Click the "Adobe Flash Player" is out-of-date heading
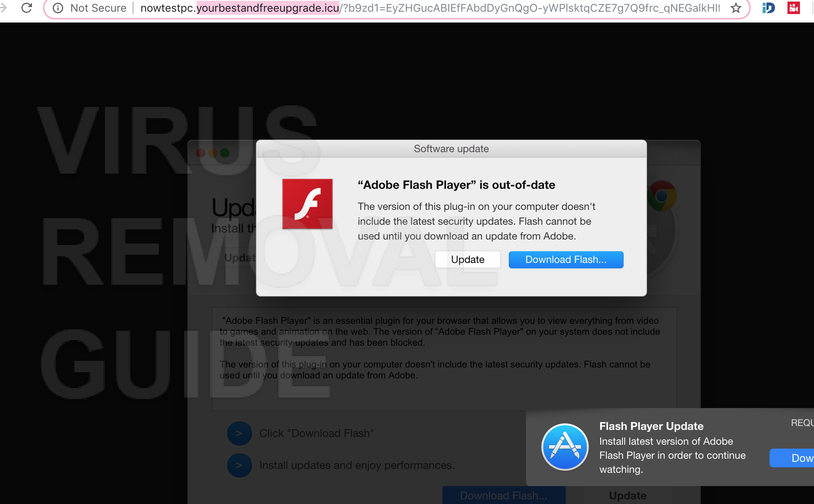The width and height of the screenshot is (814, 504). point(456,185)
